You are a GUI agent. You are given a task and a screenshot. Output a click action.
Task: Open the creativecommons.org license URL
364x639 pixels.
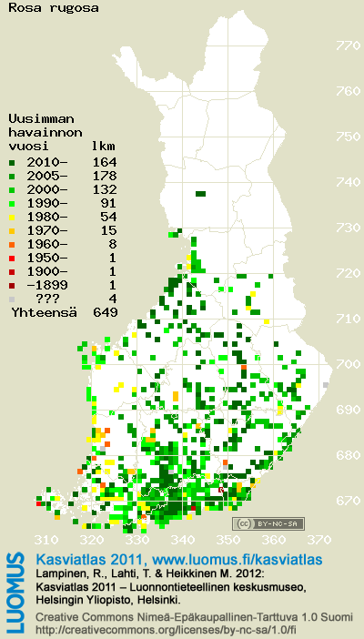click(165, 629)
